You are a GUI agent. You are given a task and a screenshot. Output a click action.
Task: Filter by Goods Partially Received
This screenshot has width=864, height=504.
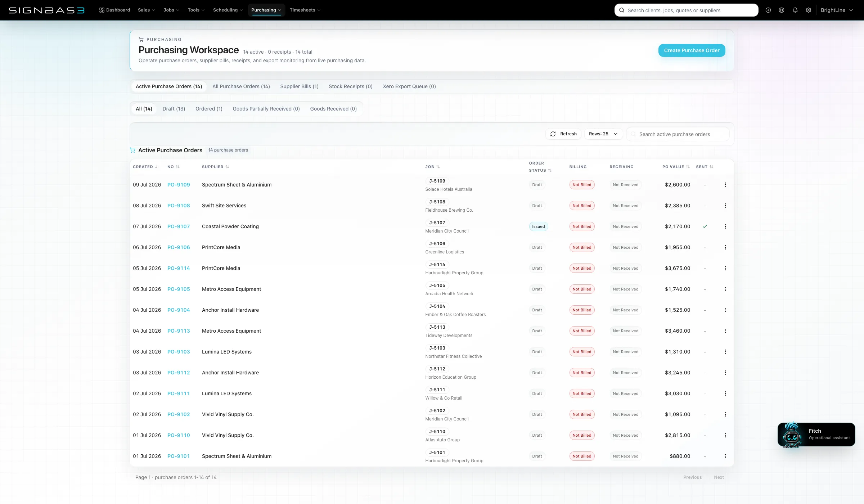click(x=266, y=109)
